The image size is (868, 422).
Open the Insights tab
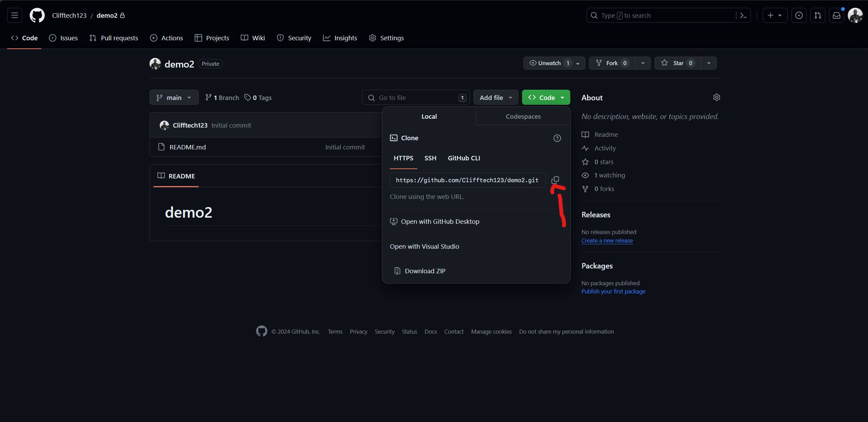(340, 38)
